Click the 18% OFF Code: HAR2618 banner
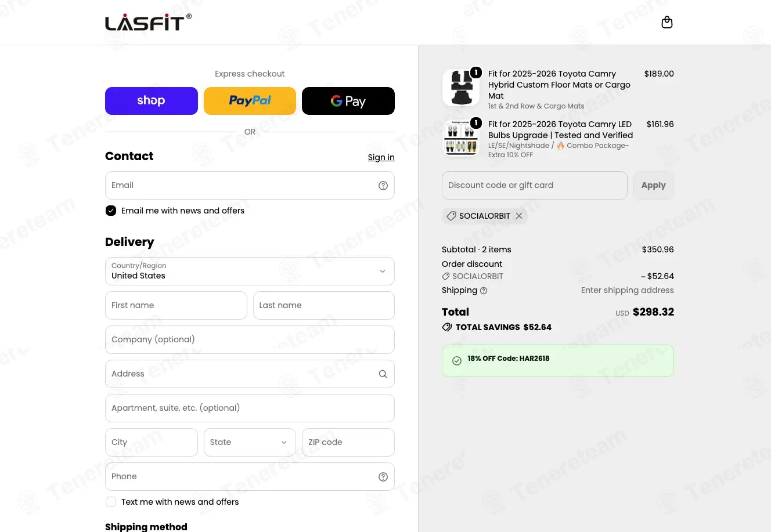 (558, 361)
